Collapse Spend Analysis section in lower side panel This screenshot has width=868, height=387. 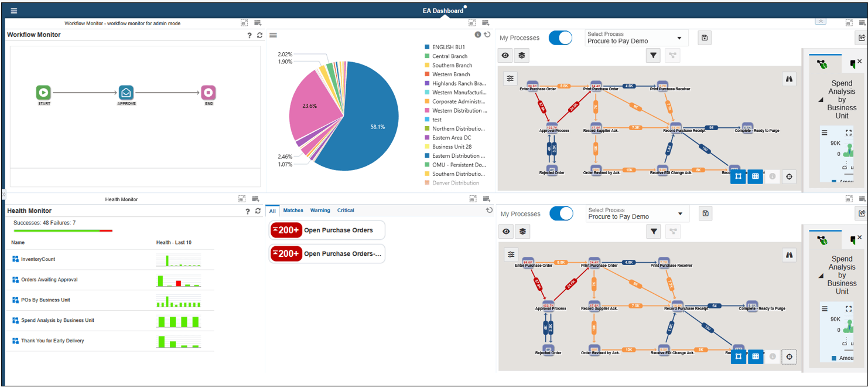pos(821,275)
